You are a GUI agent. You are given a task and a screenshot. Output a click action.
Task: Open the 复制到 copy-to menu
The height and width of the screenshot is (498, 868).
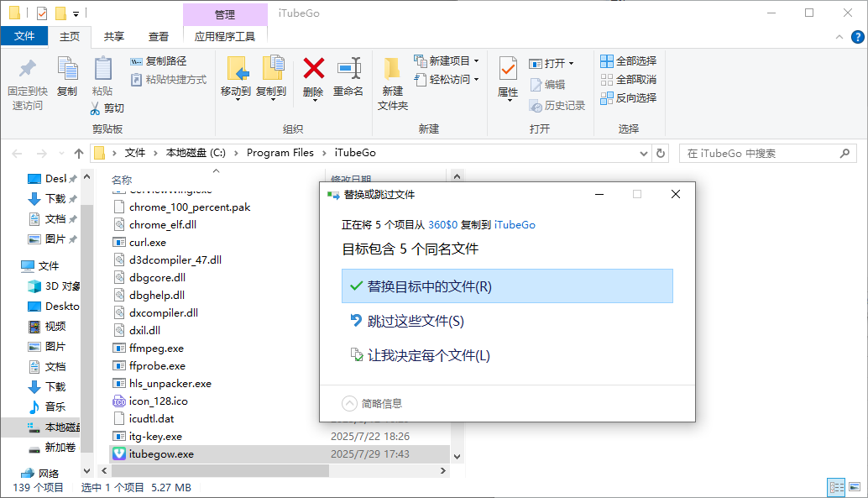pos(271,79)
